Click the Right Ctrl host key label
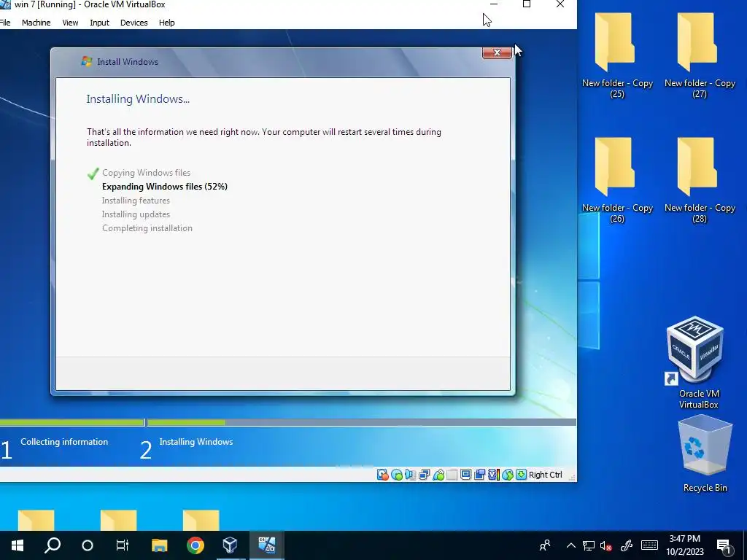 pyautogui.click(x=546, y=475)
